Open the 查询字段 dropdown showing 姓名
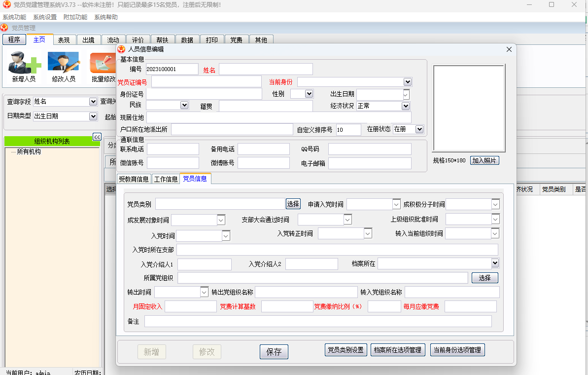Image resolution: width=588 pixels, height=375 pixels. (x=93, y=102)
